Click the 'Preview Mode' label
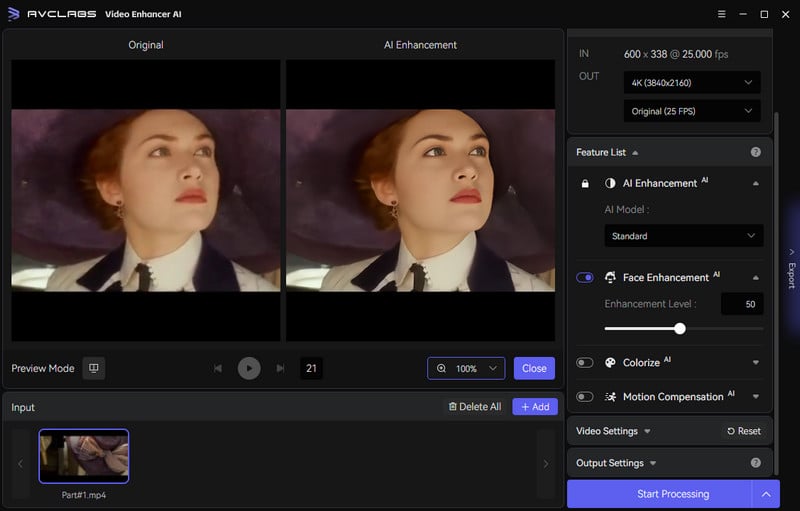The image size is (800, 511). pyautogui.click(x=43, y=368)
